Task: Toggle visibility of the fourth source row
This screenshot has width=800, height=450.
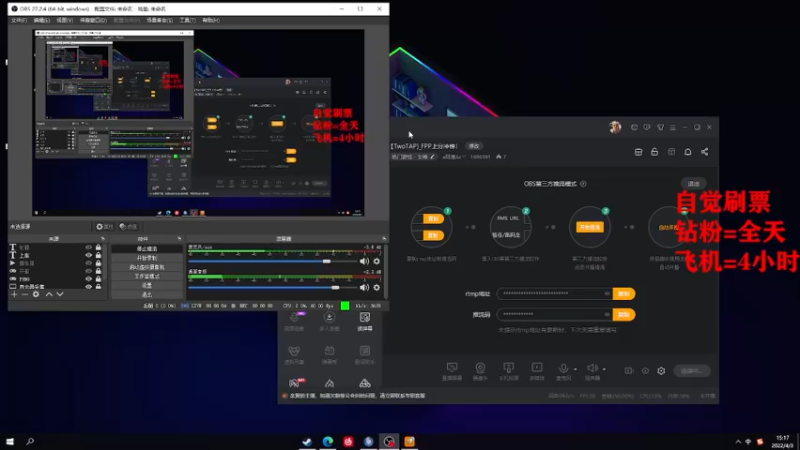Action: click(89, 271)
